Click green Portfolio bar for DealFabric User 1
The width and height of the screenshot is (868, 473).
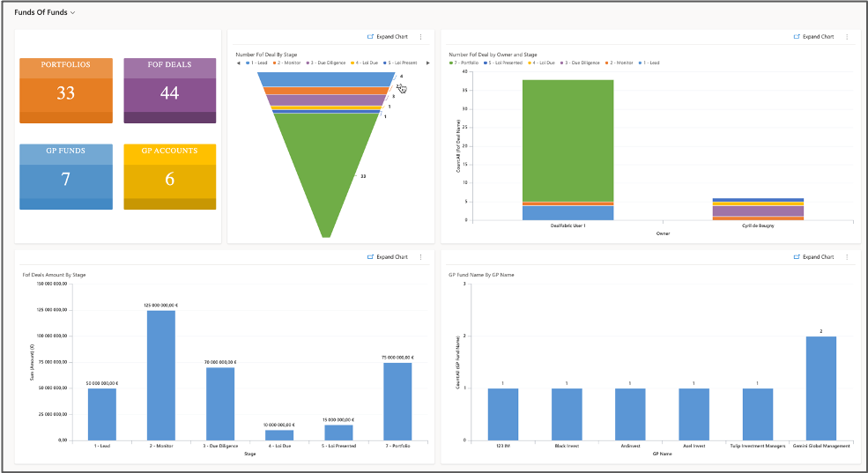(x=568, y=141)
